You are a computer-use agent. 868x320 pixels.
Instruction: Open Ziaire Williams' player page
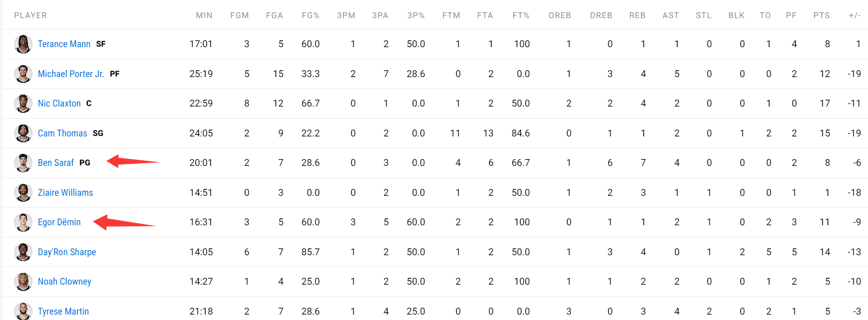(x=65, y=193)
